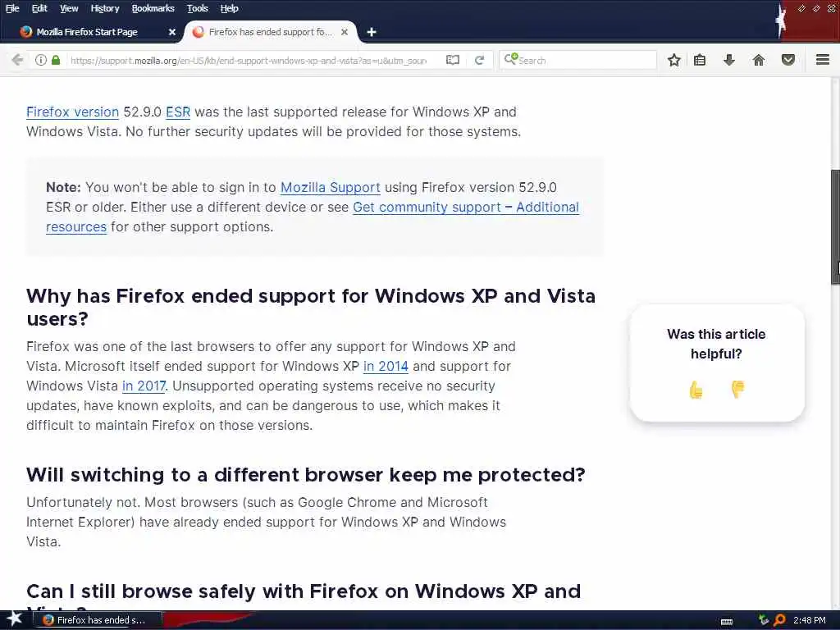Open the Start menu star button
The image size is (840, 630).
pos(14,619)
